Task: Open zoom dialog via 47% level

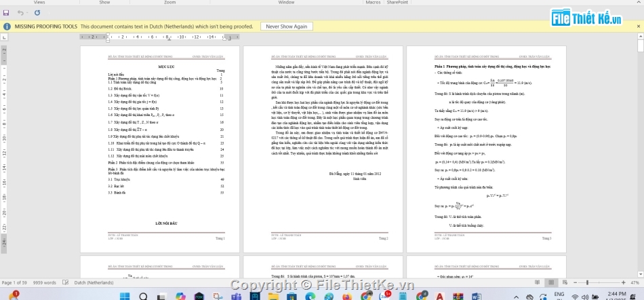Action: point(635,283)
